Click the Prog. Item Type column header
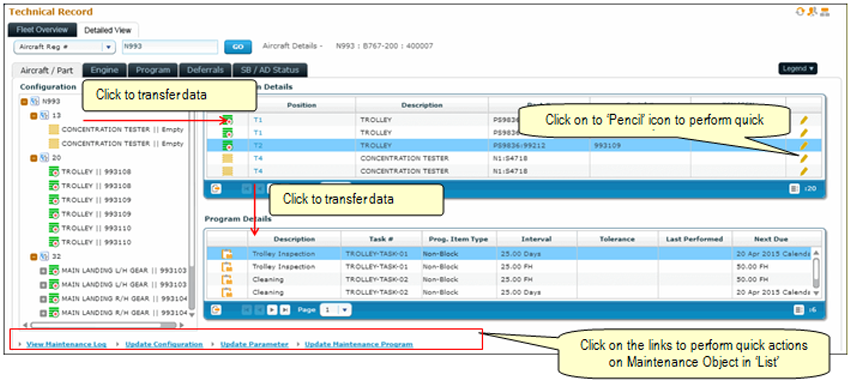This screenshot has width=850, height=386. pos(459,239)
